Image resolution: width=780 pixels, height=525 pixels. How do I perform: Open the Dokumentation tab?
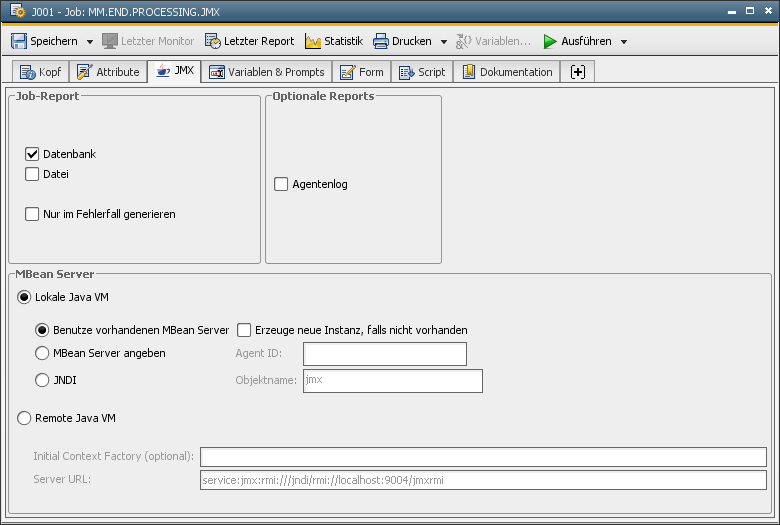coord(507,72)
